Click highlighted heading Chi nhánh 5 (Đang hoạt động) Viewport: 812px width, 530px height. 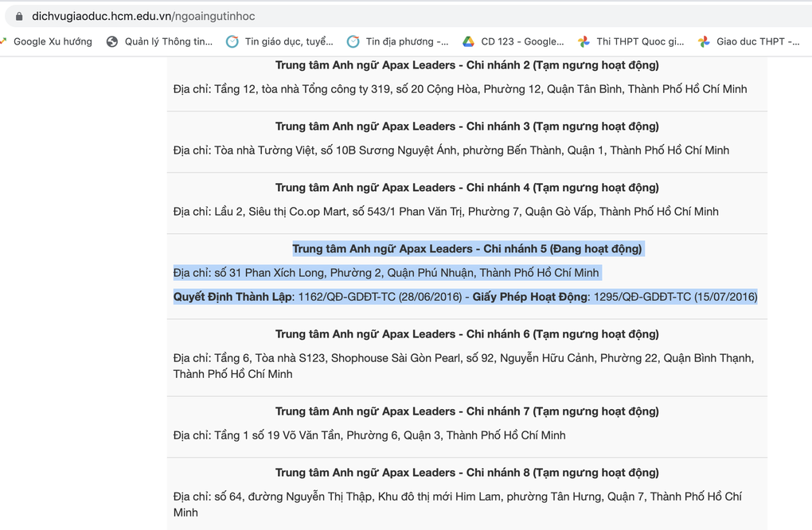[x=467, y=249]
